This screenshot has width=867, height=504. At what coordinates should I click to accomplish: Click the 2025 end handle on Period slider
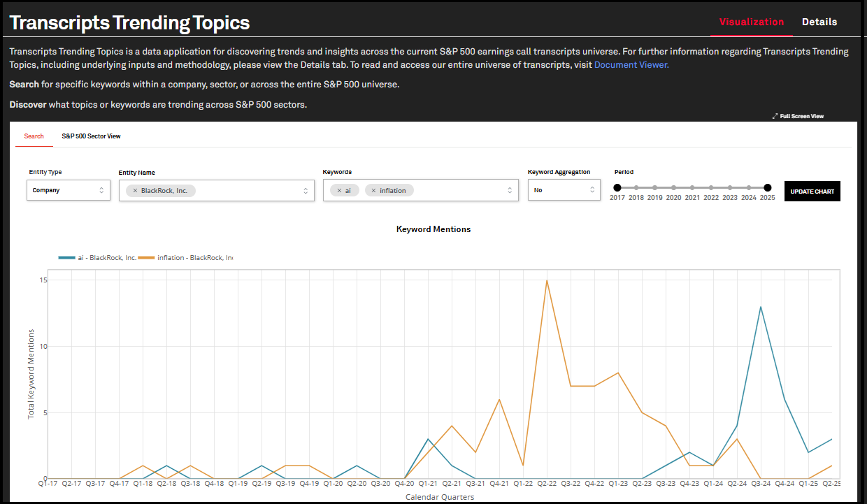(768, 187)
